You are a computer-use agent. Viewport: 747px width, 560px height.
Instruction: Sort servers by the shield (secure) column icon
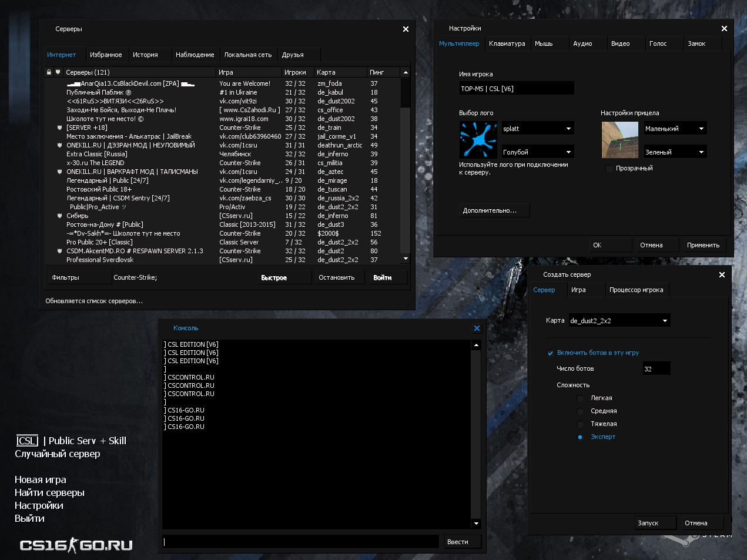click(58, 72)
